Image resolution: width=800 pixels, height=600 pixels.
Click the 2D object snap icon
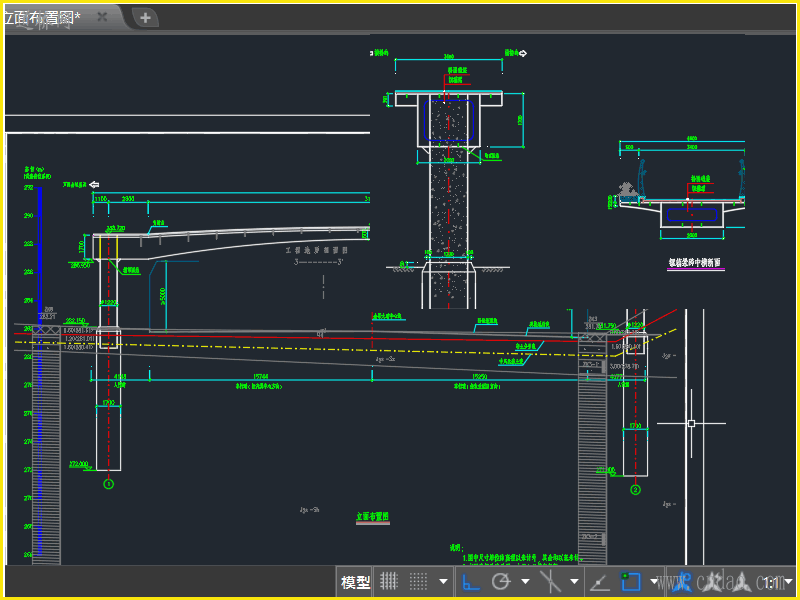pos(630,581)
